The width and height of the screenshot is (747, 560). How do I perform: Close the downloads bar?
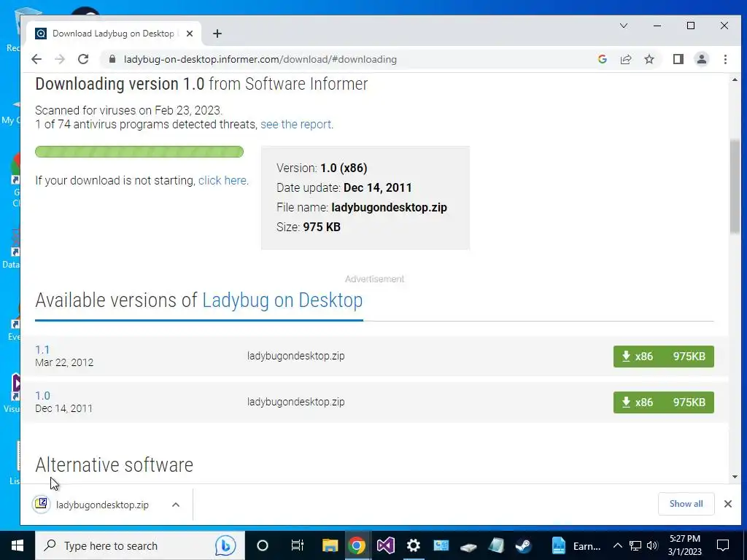727,504
